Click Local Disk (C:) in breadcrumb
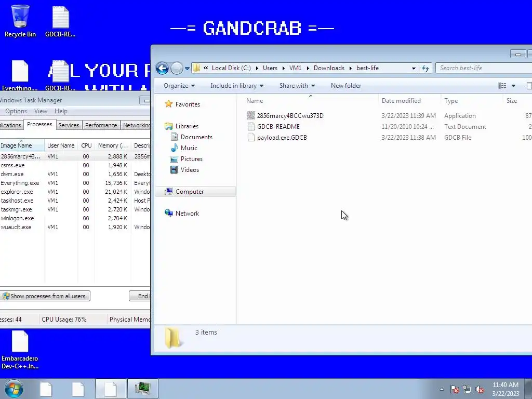This screenshot has height=399, width=532. tap(231, 68)
